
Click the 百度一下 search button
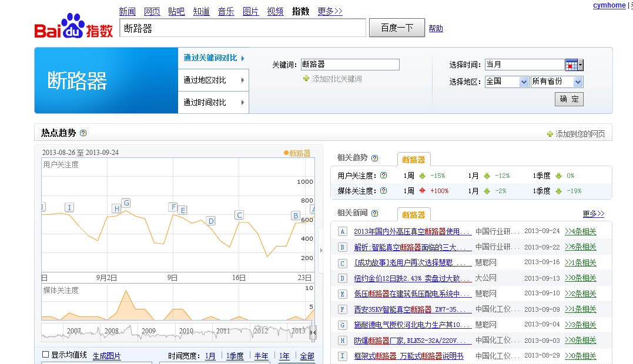tap(397, 28)
